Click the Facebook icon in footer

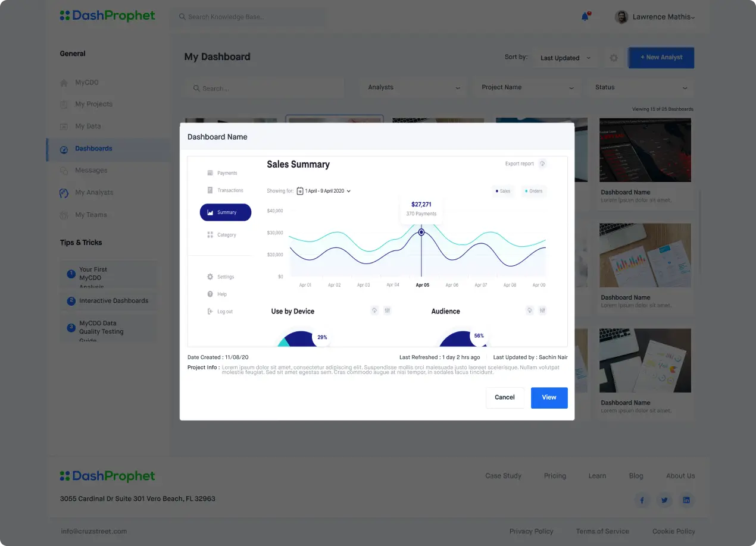tap(642, 500)
